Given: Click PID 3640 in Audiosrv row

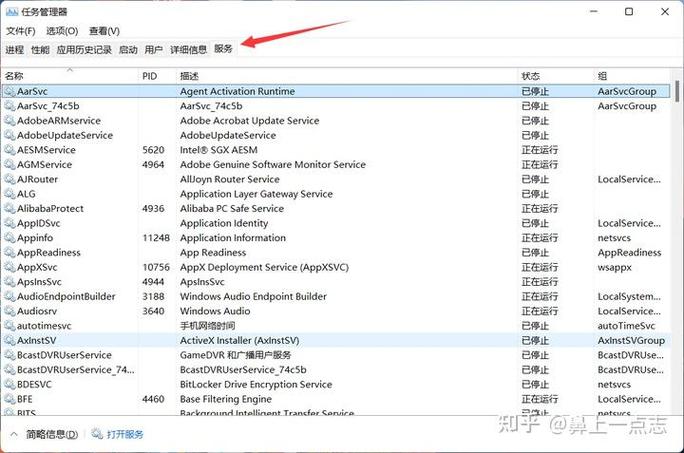Looking at the screenshot, I should (153, 311).
